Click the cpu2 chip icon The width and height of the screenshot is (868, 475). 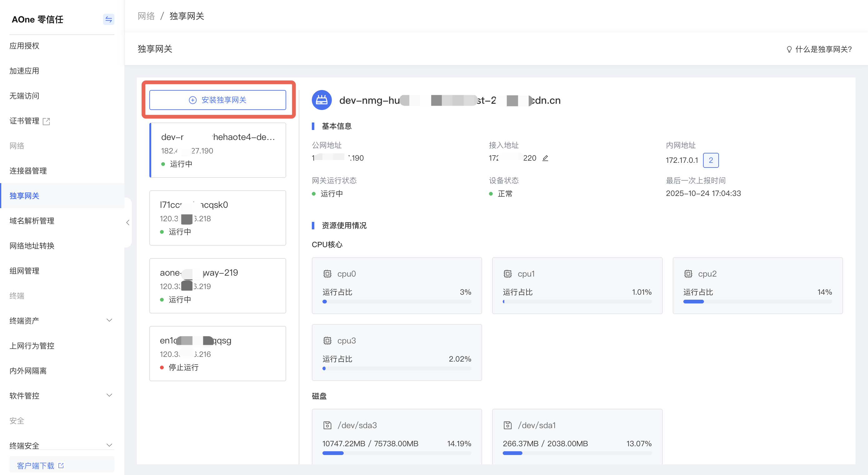tap(688, 274)
